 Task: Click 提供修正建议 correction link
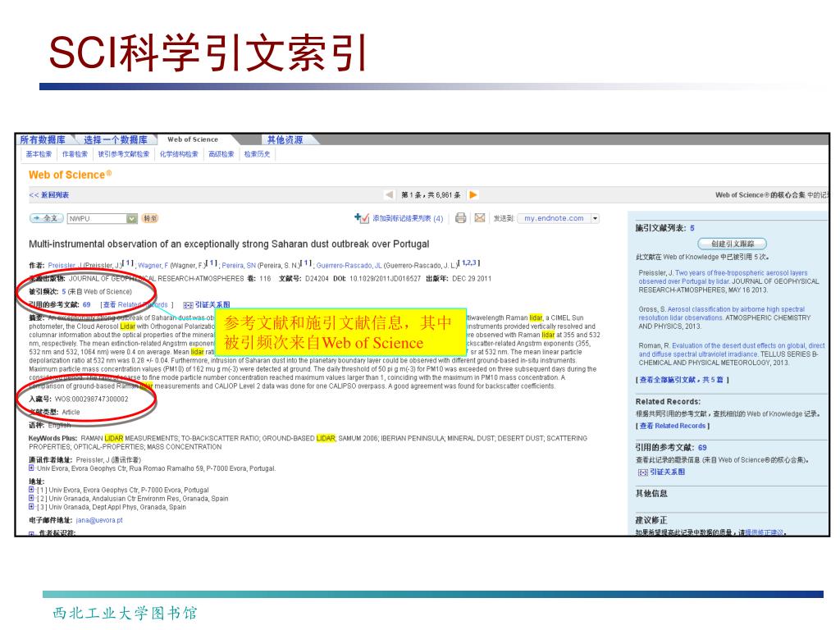[764, 532]
